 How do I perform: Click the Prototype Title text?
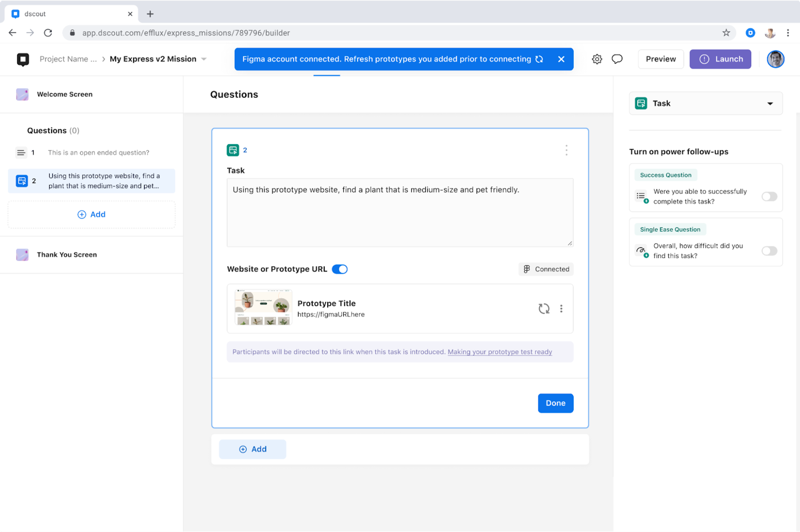click(x=326, y=303)
